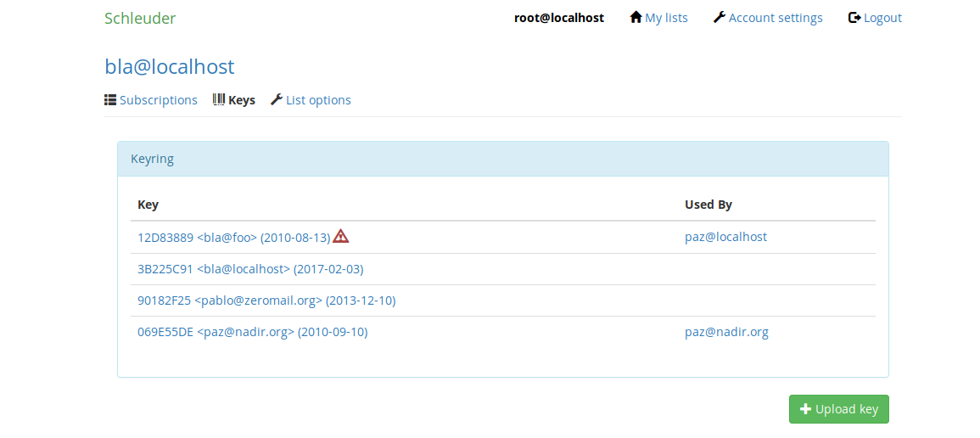
Task: Go to Account settings
Action: (776, 18)
